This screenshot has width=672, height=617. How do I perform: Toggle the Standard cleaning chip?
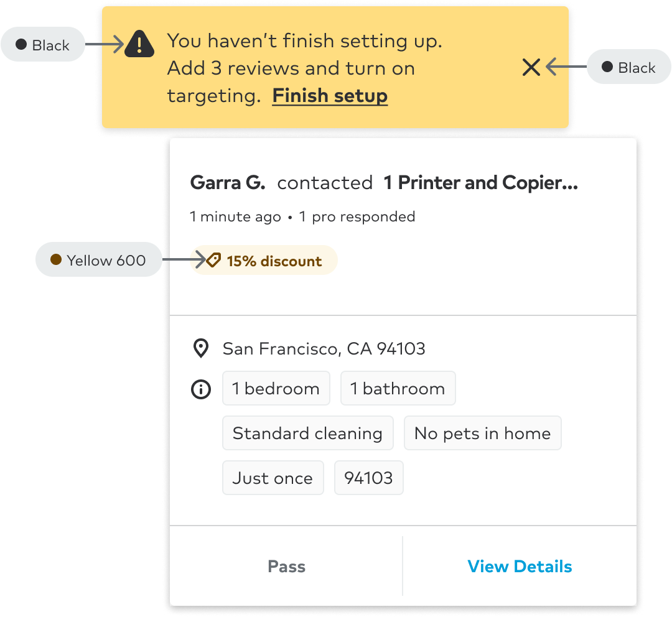[307, 433]
